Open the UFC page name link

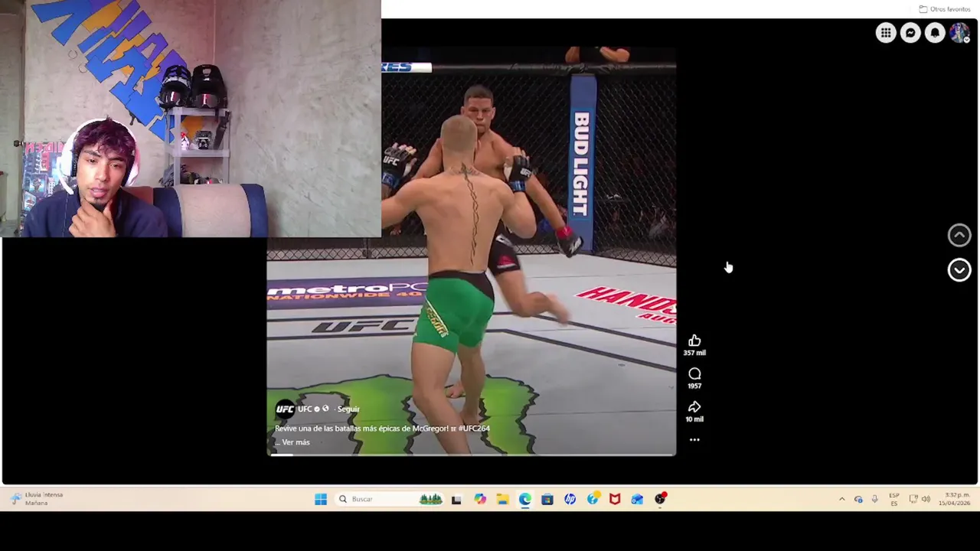305,409
